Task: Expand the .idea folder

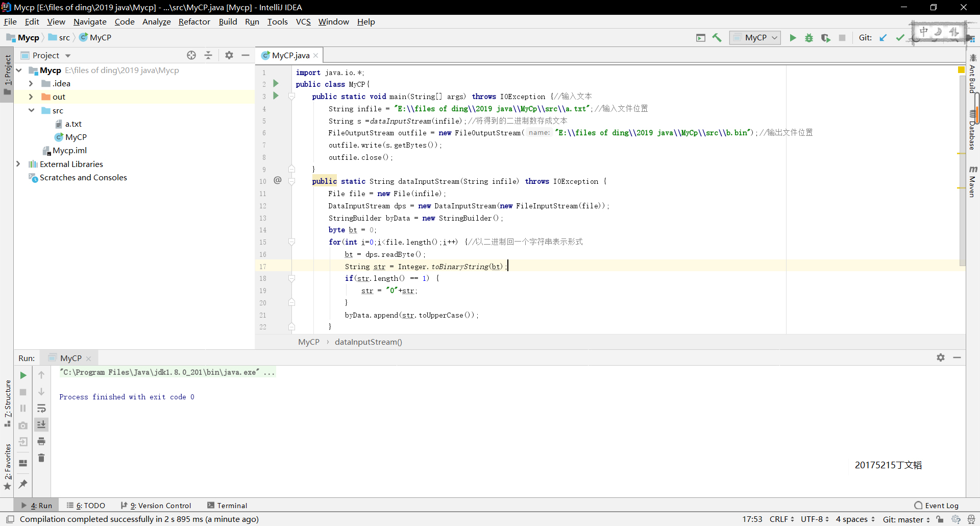Action: [31, 83]
